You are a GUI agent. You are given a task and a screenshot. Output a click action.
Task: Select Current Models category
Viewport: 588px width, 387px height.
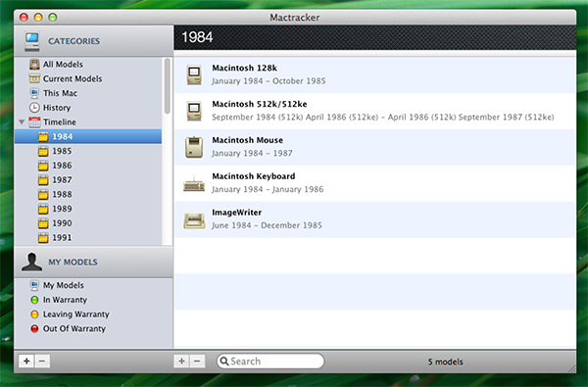88,78
